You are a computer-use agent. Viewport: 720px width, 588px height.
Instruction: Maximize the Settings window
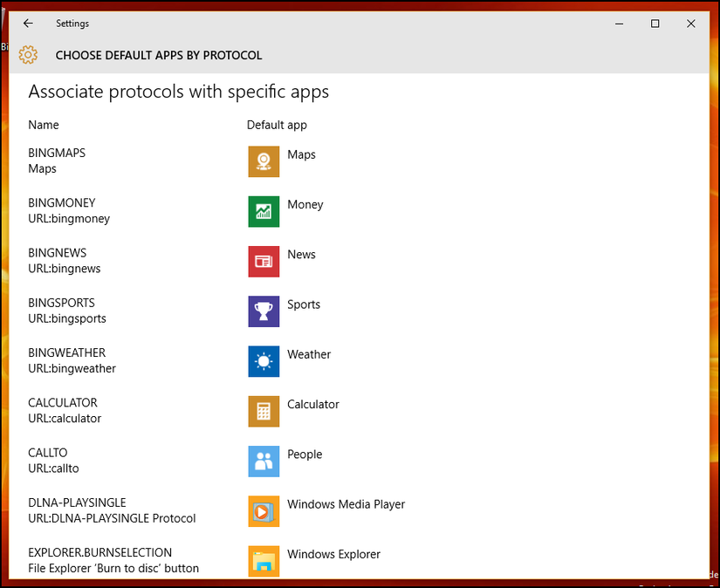coord(655,24)
